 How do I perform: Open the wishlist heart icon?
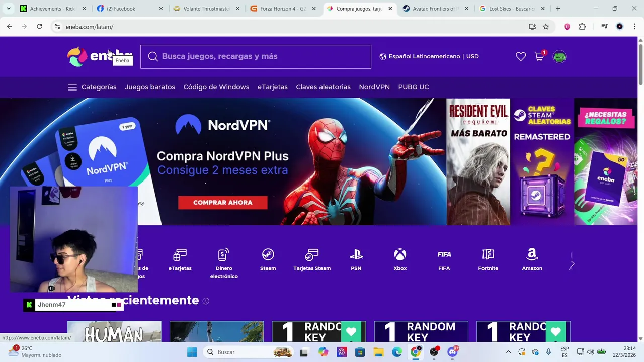521,57
